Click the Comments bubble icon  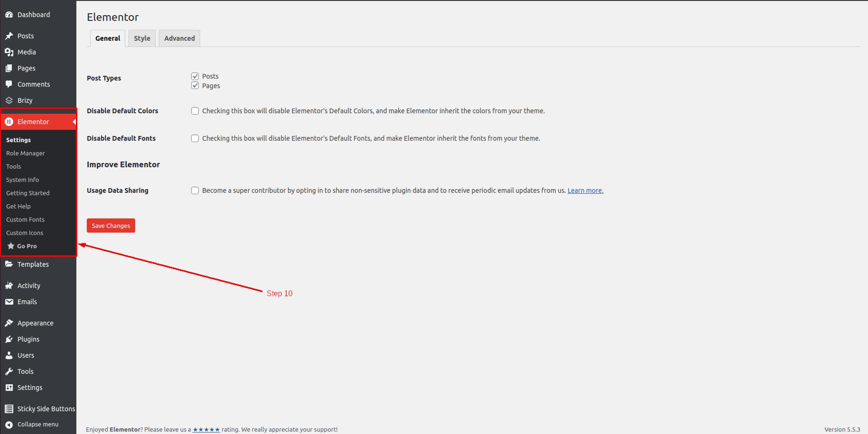tap(9, 84)
